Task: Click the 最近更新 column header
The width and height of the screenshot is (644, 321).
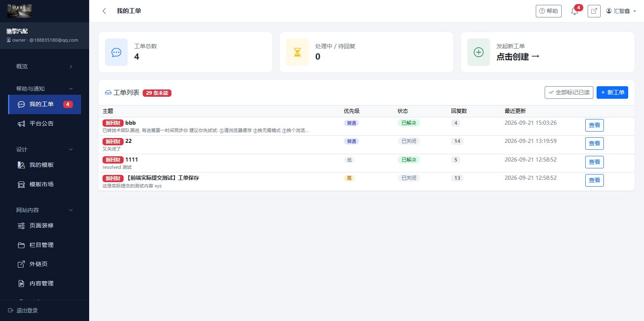Action: click(x=515, y=111)
